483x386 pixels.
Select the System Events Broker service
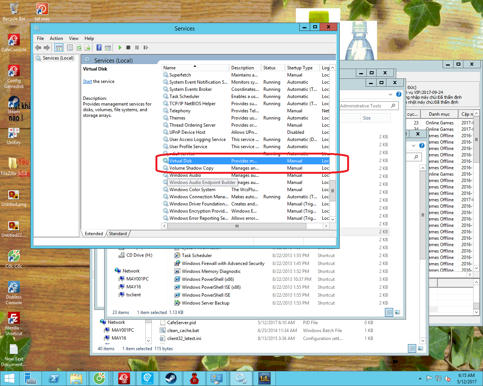coord(246,89)
